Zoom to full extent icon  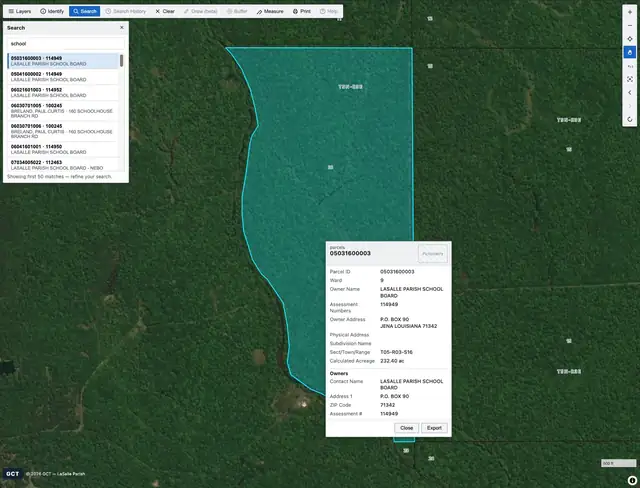coord(630,79)
